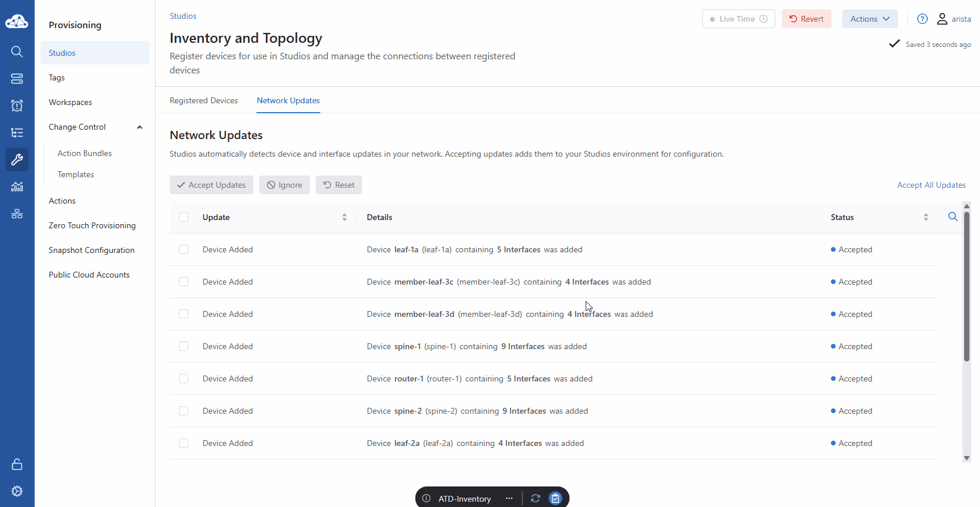This screenshot has height=507, width=980.
Task: Check the box for the member-leaf-3d row
Action: (x=184, y=314)
